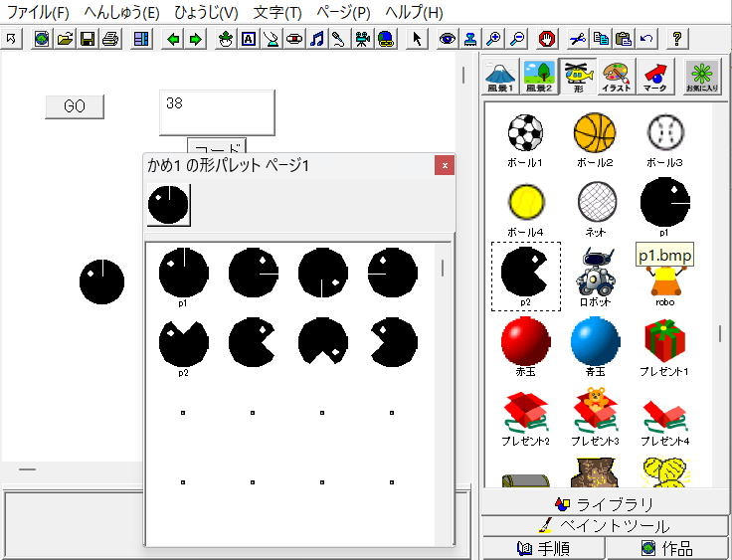Click the copy icon
The width and height of the screenshot is (732, 560).
click(601, 39)
